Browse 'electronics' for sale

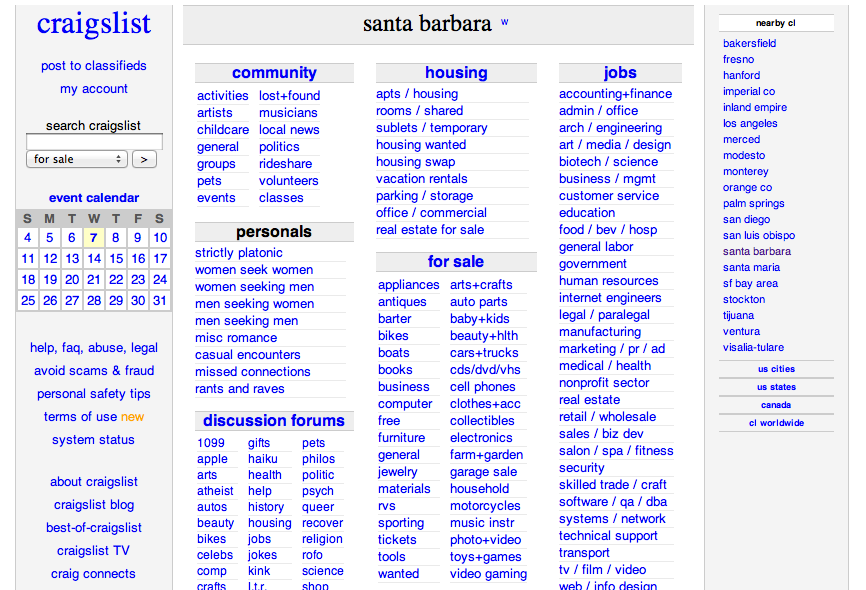tap(481, 438)
